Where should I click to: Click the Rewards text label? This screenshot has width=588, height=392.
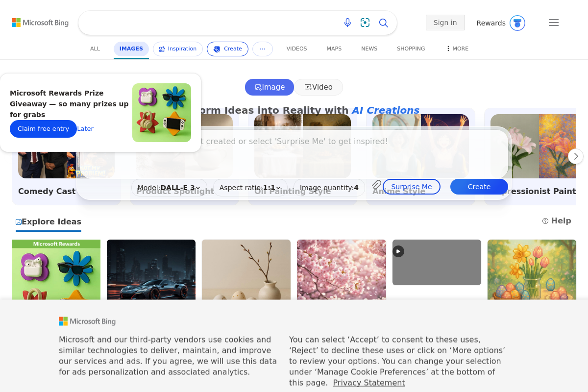491,23
